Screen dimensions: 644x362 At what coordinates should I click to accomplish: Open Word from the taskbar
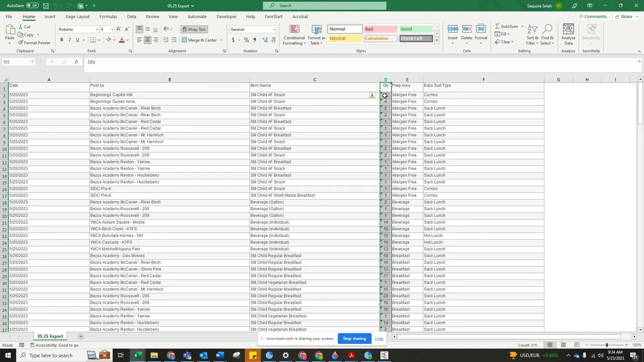tap(220, 355)
